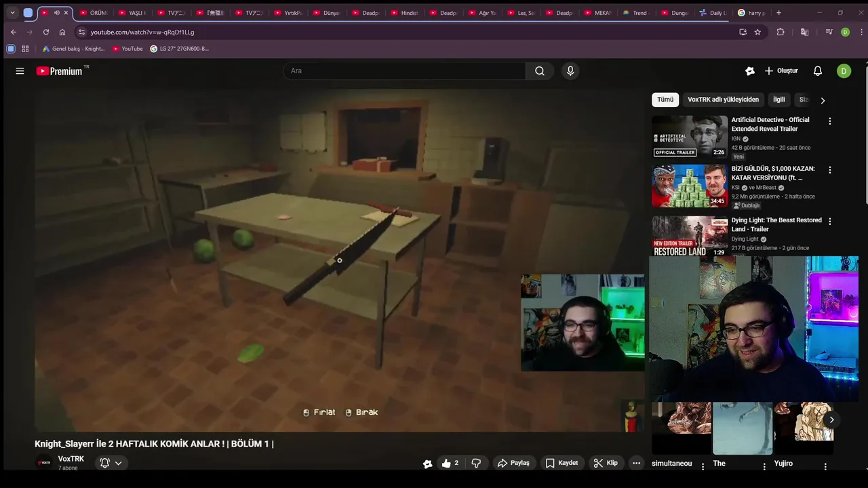
Task: Open the tab search dropdown arrow
Action: click(x=12, y=13)
